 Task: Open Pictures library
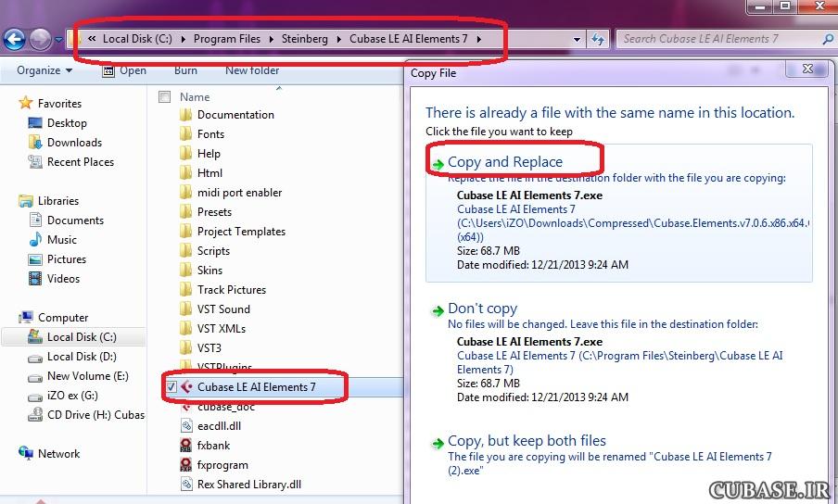66,258
